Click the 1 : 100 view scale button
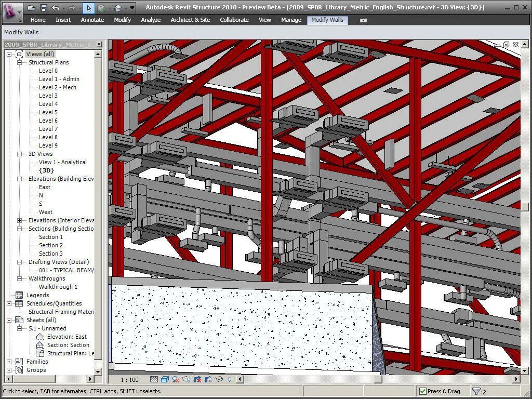Image resolution: width=532 pixels, height=399 pixels. [130, 380]
